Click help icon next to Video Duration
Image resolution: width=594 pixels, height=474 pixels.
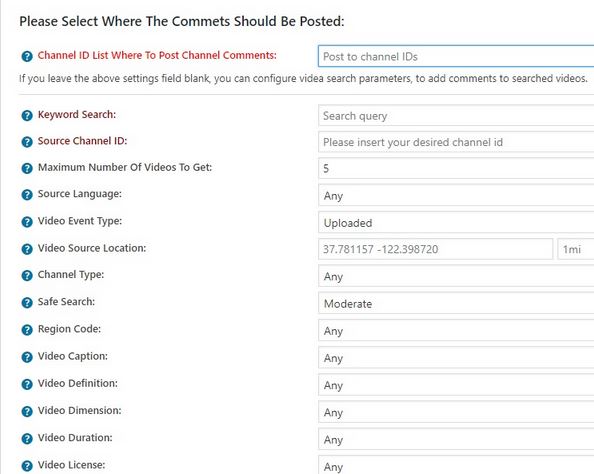click(x=27, y=439)
